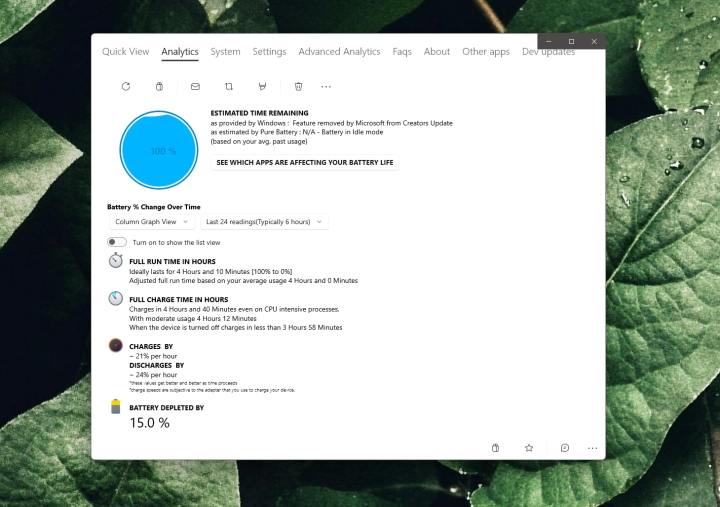Click the refresh icon in the toolbar
Image resolution: width=720 pixels, height=507 pixels.
point(126,87)
